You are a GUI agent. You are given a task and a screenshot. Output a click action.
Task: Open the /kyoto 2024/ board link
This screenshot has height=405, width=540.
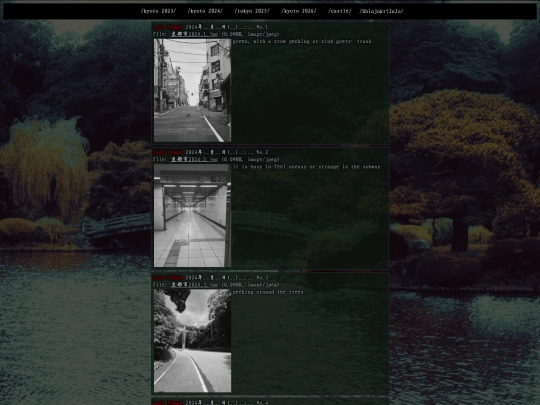(x=205, y=11)
